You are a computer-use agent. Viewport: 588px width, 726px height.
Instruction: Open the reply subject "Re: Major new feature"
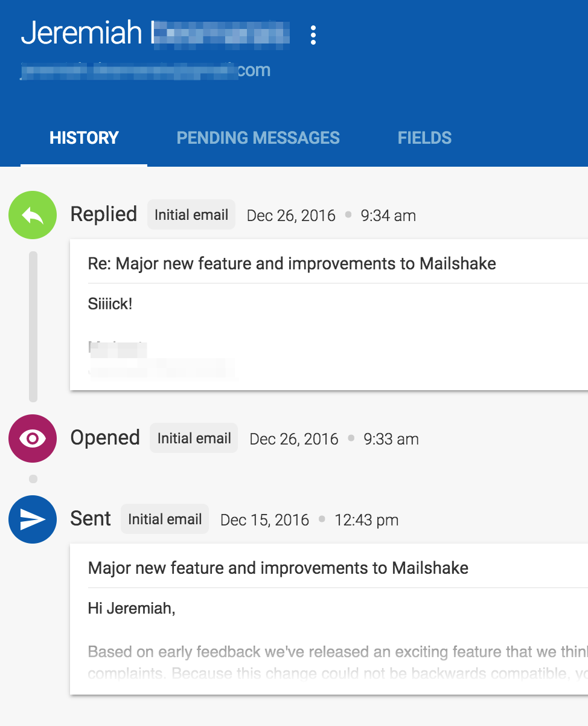292,264
